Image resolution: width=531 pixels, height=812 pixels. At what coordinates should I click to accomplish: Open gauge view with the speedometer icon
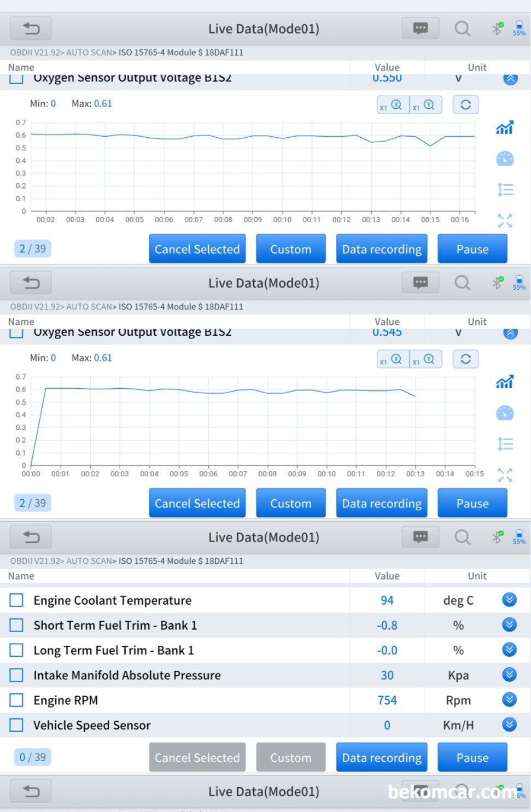tap(504, 159)
